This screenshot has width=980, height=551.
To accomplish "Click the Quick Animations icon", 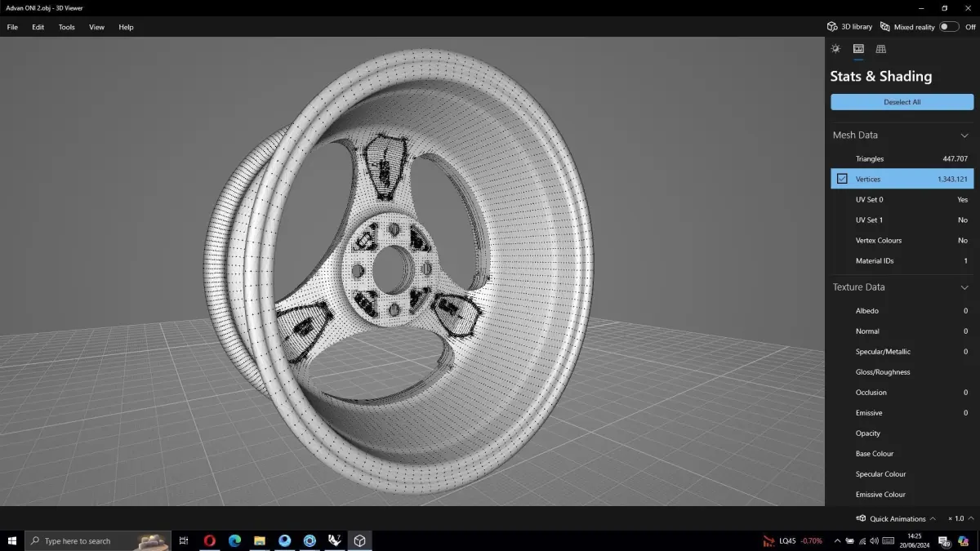I will (860, 518).
